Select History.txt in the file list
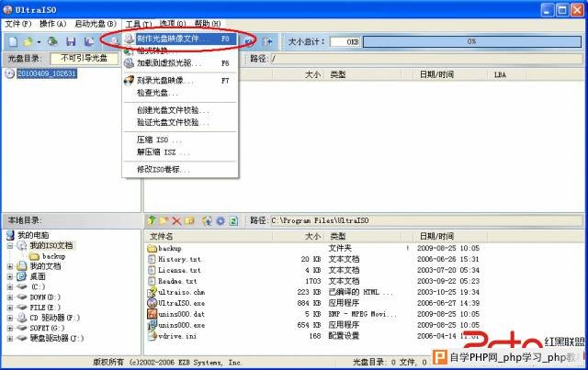Screen dimensions: 588x370 pyautogui.click(x=179, y=259)
